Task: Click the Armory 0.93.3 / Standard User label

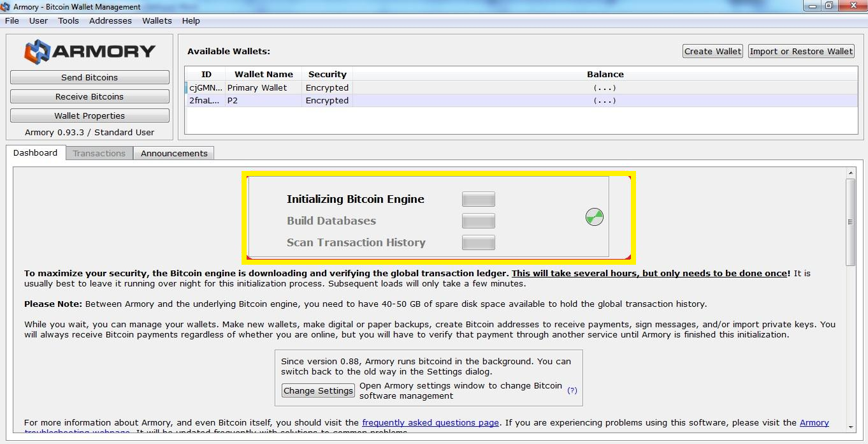Action: coord(90,132)
